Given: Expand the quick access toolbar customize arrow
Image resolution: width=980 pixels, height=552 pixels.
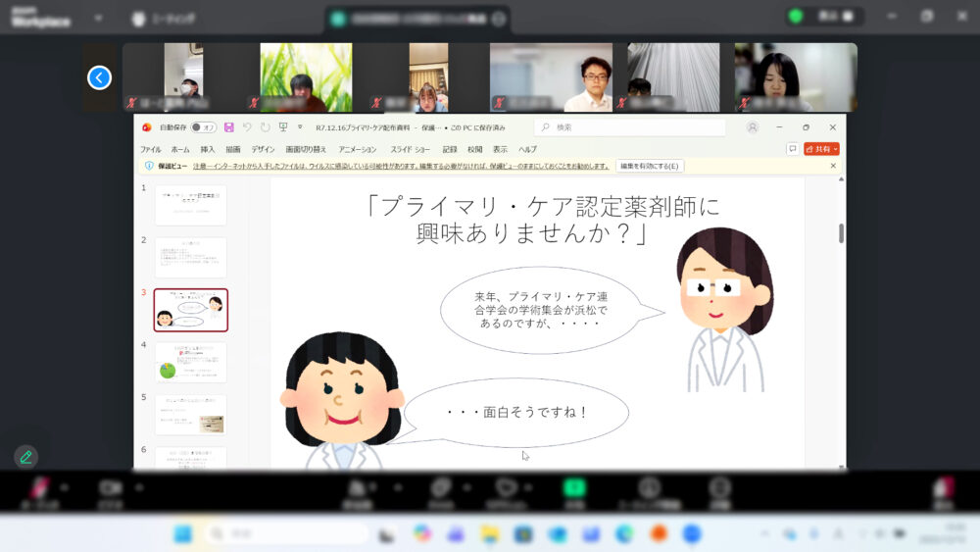Looking at the screenshot, I should pyautogui.click(x=300, y=127).
